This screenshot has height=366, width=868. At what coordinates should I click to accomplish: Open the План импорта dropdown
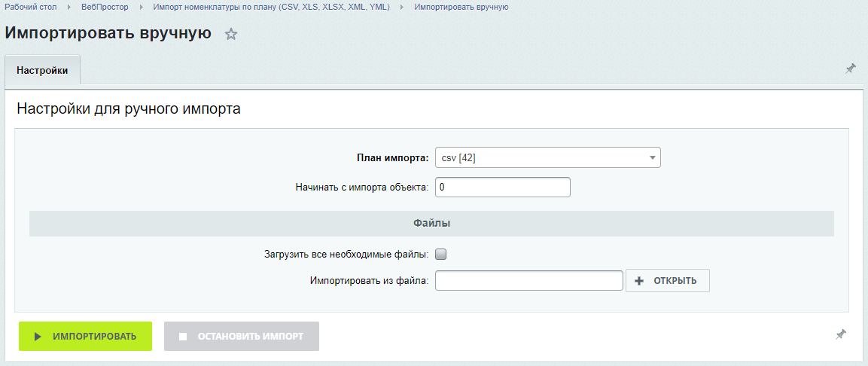tap(548, 158)
